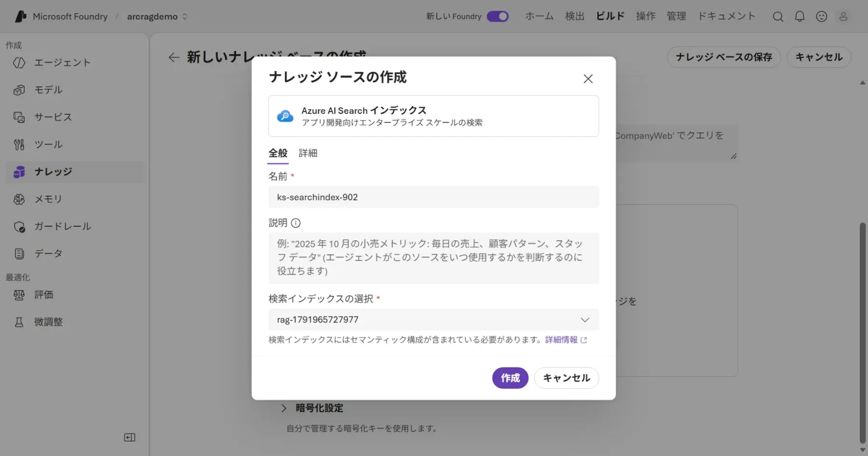Screen dimensions: 868x456
Task: Open the 検索インデックスの選択 dropdown
Action: (434, 320)
